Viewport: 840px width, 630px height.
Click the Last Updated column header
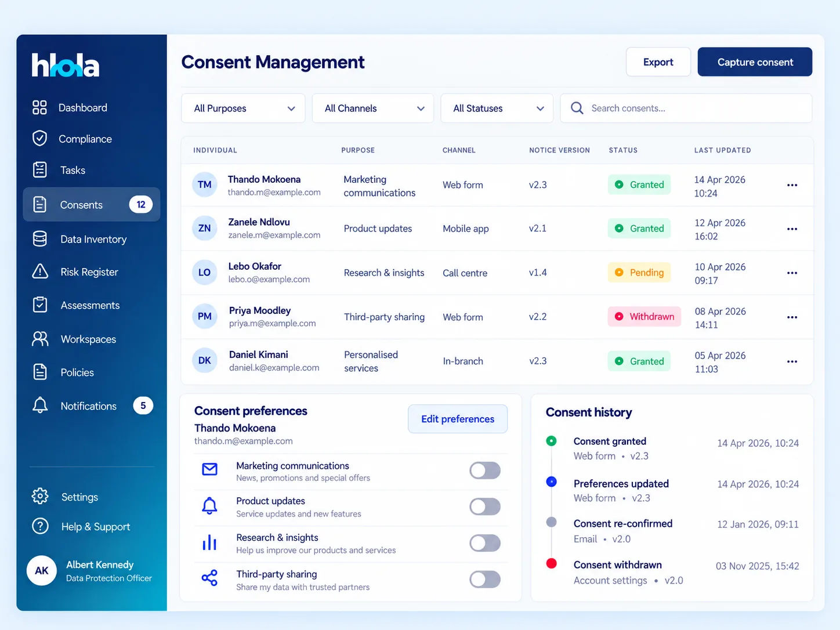[722, 150]
